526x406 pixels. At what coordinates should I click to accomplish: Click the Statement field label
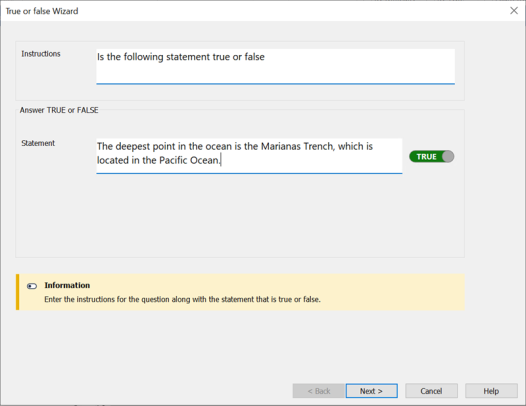tap(38, 143)
